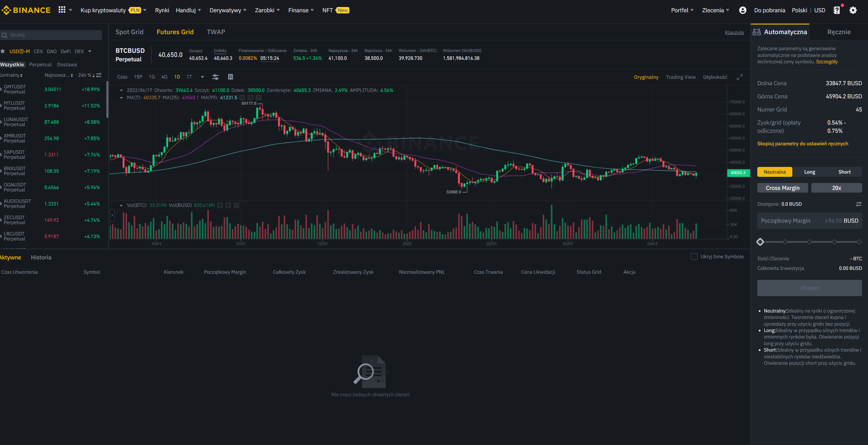Switch to the Spot Grid tab
The width and height of the screenshot is (868, 445).
129,32
